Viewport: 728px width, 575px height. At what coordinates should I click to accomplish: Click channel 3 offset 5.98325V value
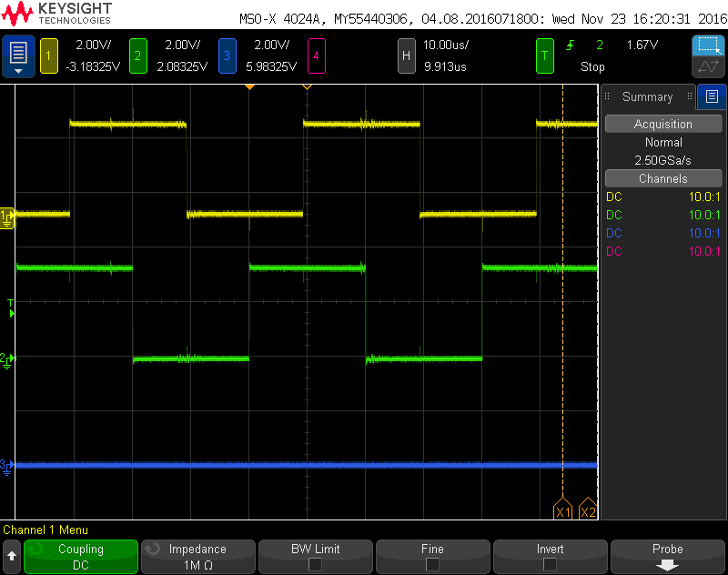coord(271,66)
